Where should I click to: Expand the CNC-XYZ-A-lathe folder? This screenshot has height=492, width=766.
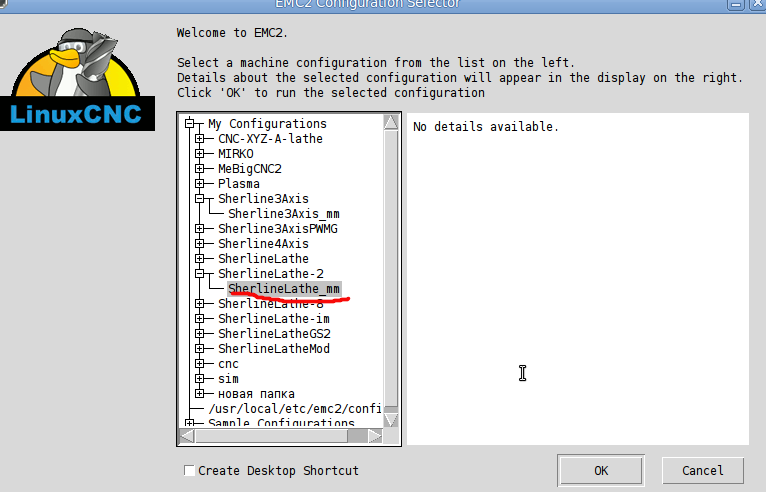(x=199, y=139)
